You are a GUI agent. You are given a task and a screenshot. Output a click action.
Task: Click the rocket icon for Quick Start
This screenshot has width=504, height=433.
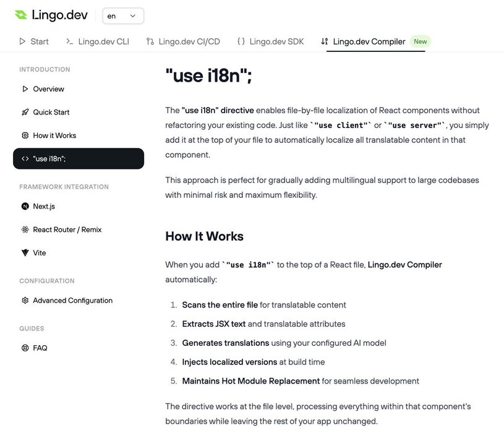pyautogui.click(x=25, y=112)
